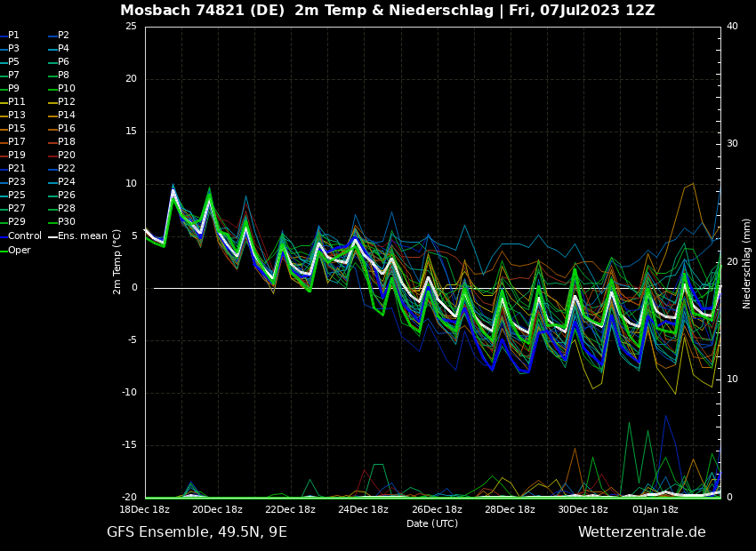
Task: Click the Ens. mean legend entry
Action: (x=82, y=236)
